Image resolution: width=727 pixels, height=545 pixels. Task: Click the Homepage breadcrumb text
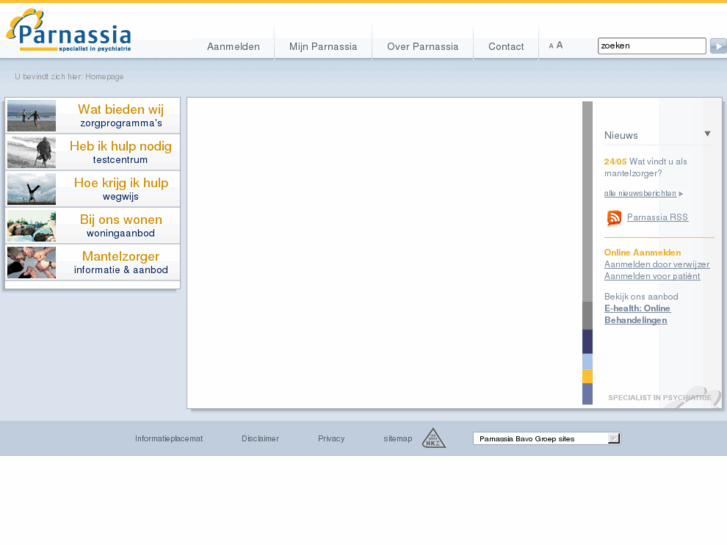tap(104, 77)
